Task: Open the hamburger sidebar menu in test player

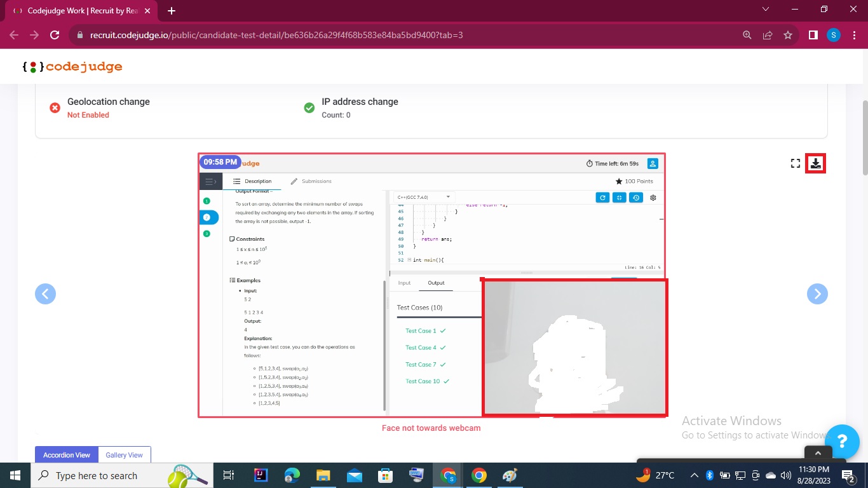Action: tap(210, 181)
